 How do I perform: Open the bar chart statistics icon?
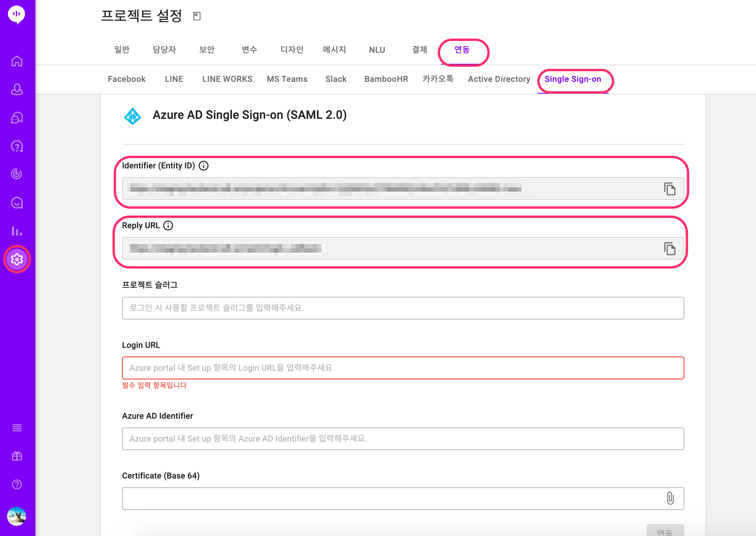(x=17, y=231)
